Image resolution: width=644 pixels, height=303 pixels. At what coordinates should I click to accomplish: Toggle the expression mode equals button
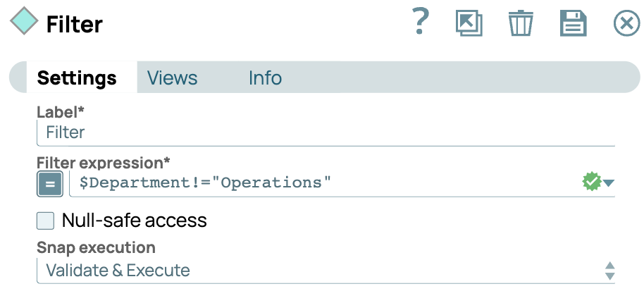pos(50,183)
